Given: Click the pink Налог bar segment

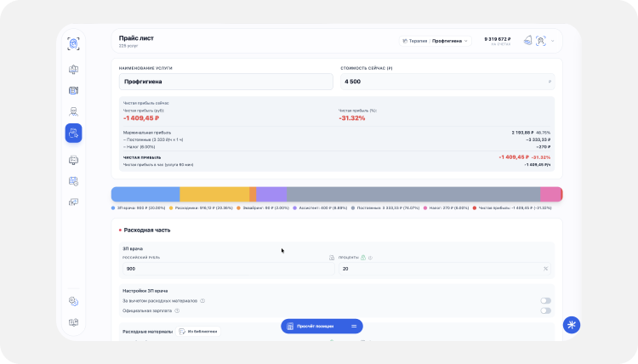Looking at the screenshot, I should (x=550, y=195).
